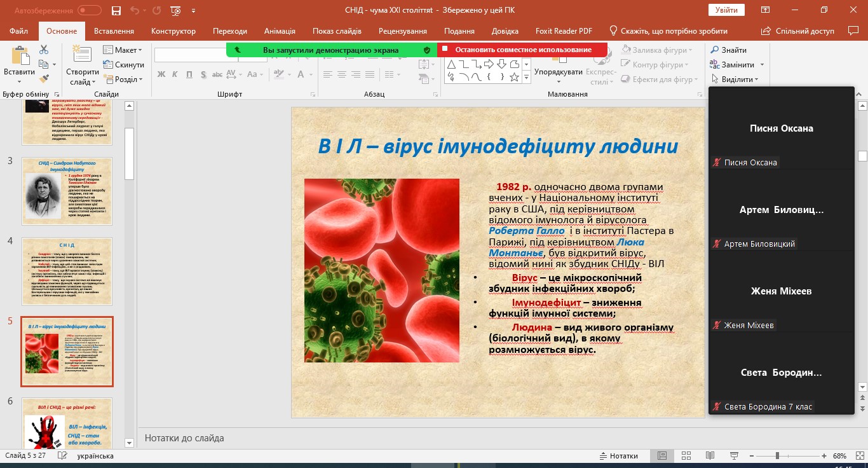Expand the Розділ section dropdown
Screen dimensions: 868x468
pos(126,79)
